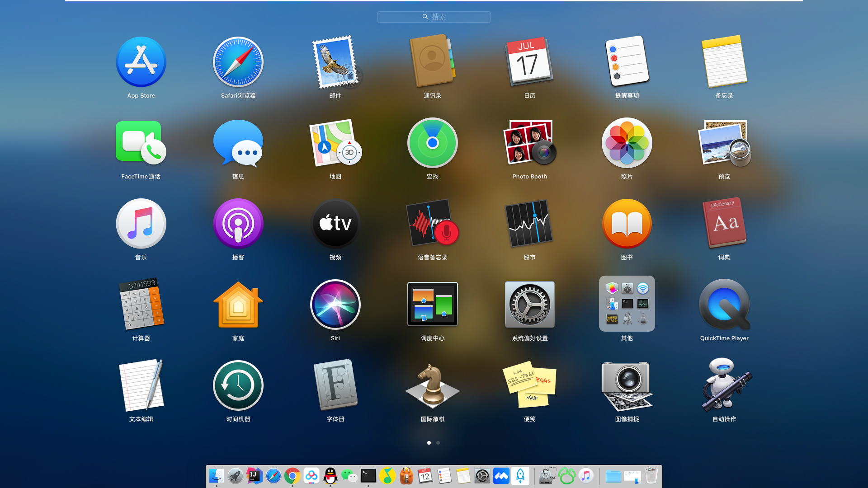Launch Siri from Launchpad

click(x=335, y=305)
